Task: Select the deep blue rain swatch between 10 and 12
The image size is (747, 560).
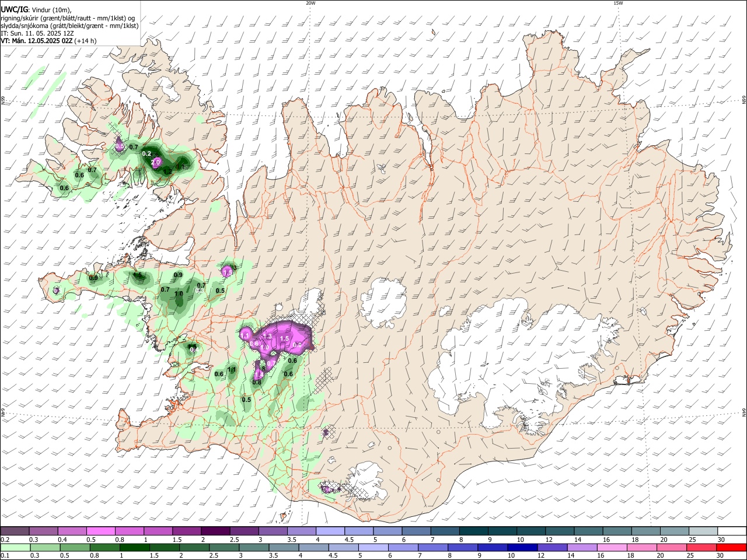Action: point(522,547)
